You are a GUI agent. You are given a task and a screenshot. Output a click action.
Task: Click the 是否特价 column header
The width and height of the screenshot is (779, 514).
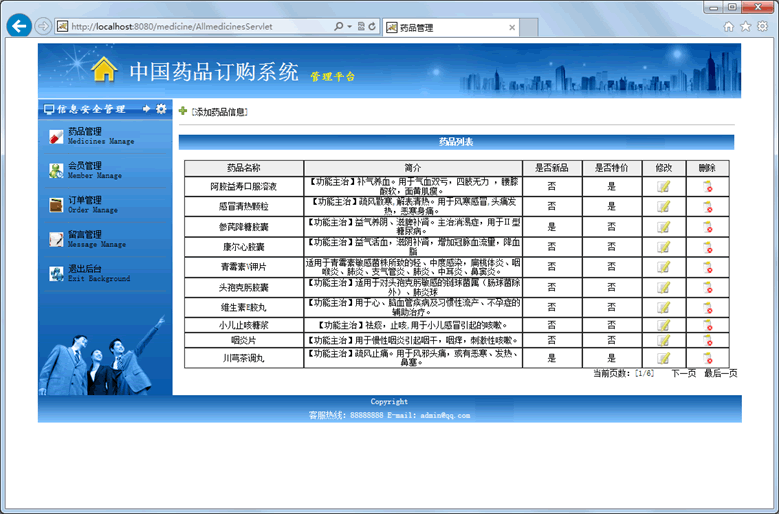tap(612, 168)
